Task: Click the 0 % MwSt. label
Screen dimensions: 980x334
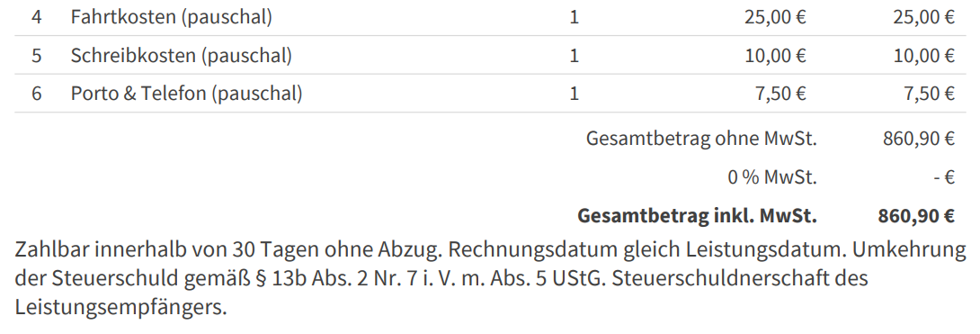Action: 772,177
